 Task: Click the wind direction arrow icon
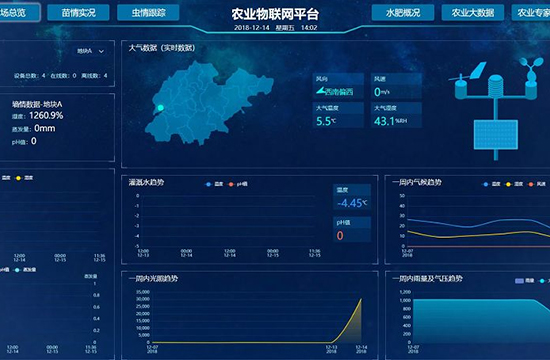(320, 91)
